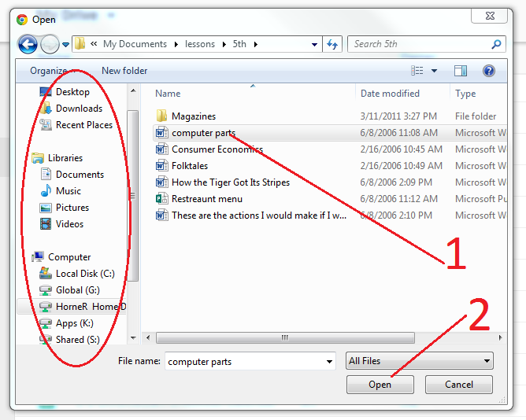526x420 pixels.
Task: Click the magnifier search icon
Action: coord(496,44)
